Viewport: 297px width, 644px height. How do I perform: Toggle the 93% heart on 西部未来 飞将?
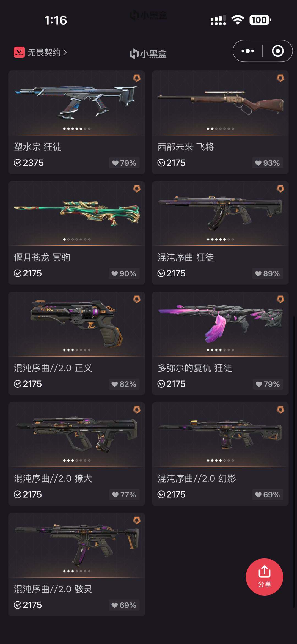click(268, 163)
